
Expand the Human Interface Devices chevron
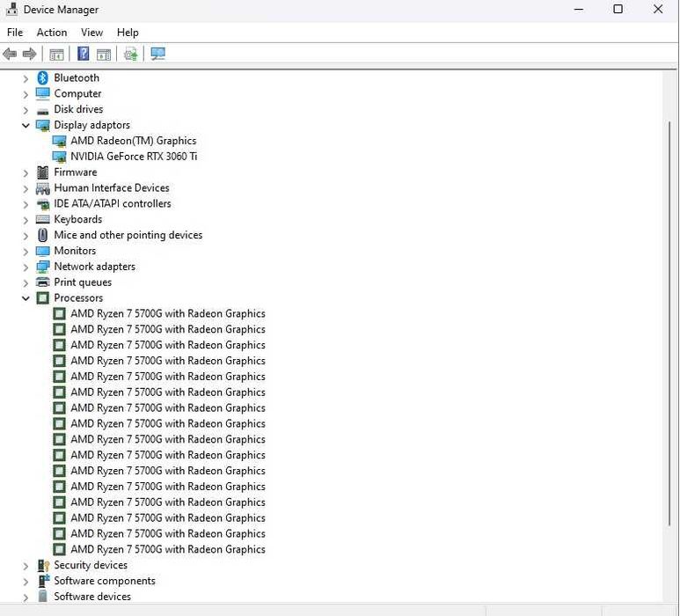tap(26, 188)
